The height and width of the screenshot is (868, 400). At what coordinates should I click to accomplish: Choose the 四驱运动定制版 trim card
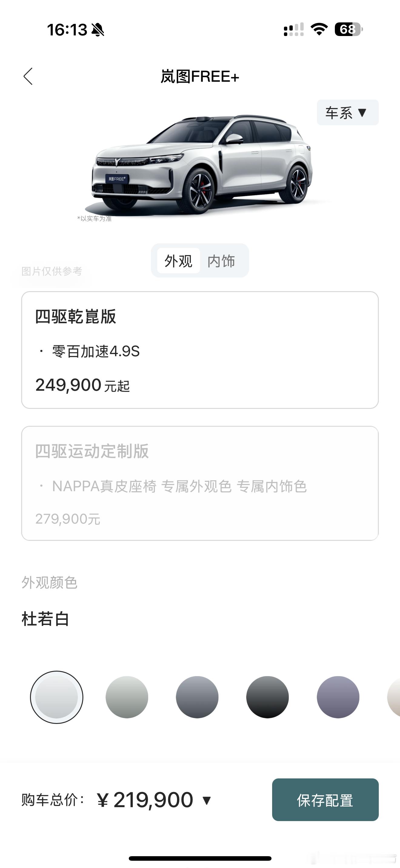pos(200,483)
